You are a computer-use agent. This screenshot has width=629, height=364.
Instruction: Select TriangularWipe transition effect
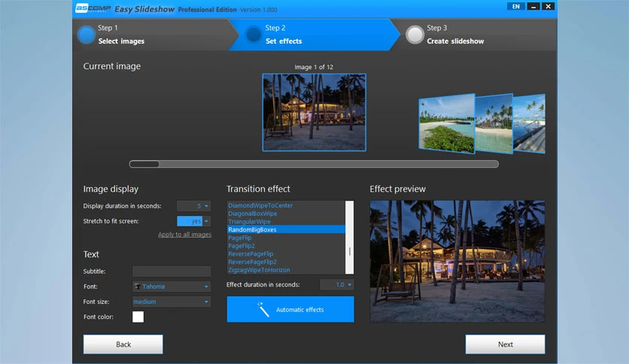[x=286, y=221]
